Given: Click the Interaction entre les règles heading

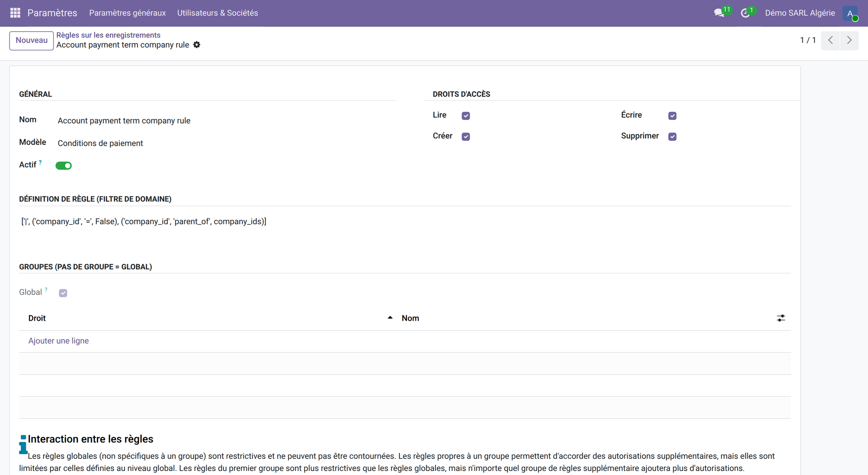Looking at the screenshot, I should [90, 439].
